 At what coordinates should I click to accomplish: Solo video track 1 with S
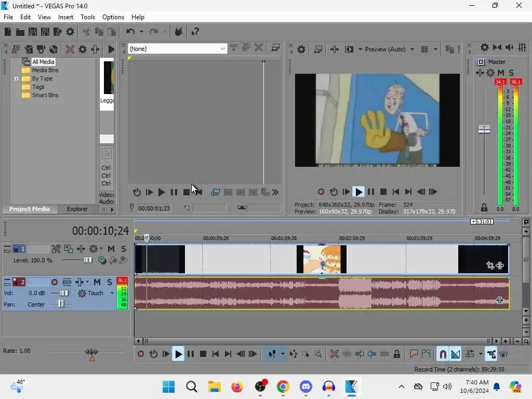pyautogui.click(x=124, y=249)
